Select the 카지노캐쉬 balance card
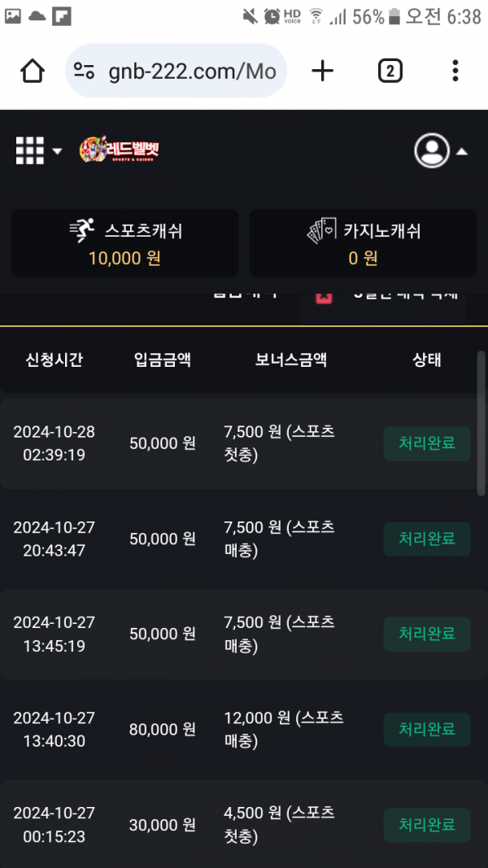This screenshot has width=488, height=868. (363, 243)
